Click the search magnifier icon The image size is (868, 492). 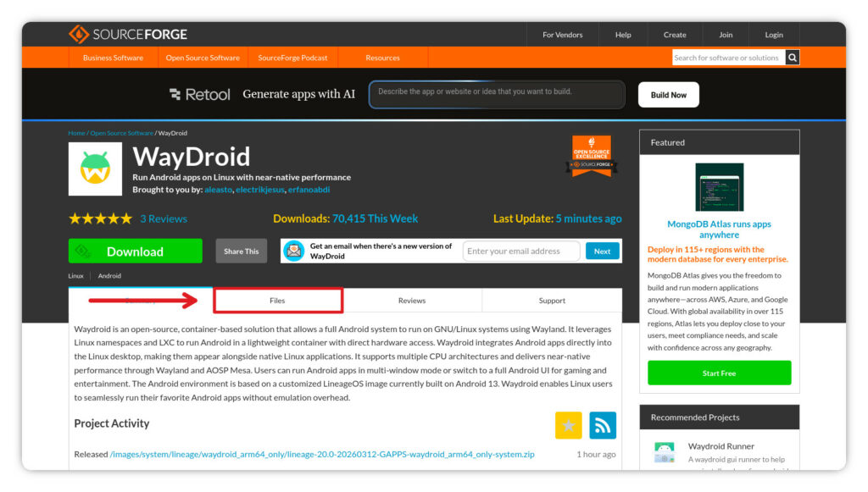pos(792,58)
